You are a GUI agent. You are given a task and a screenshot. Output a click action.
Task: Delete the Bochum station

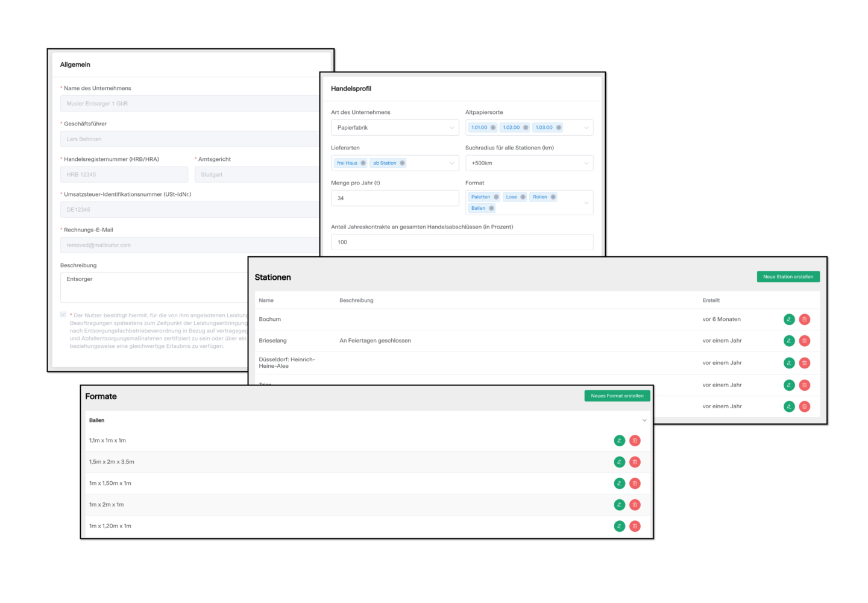point(805,320)
